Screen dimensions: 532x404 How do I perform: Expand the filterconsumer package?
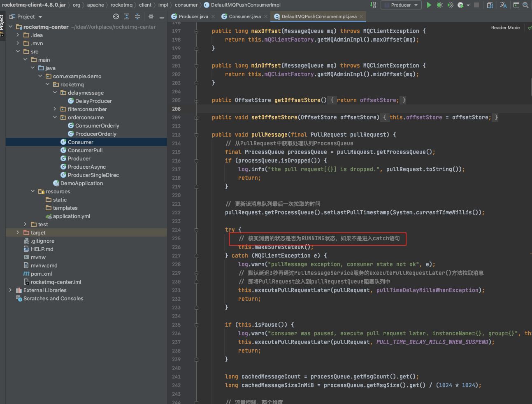tap(55, 109)
